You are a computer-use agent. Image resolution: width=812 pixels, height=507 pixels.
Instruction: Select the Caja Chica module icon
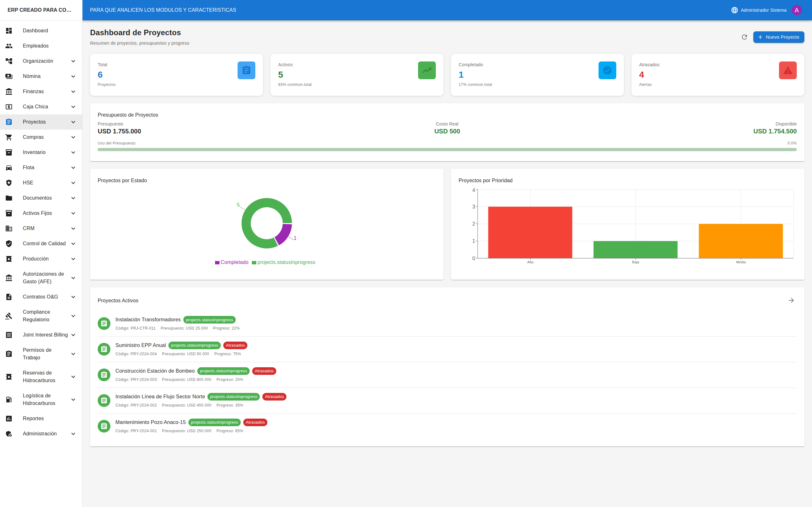click(9, 106)
